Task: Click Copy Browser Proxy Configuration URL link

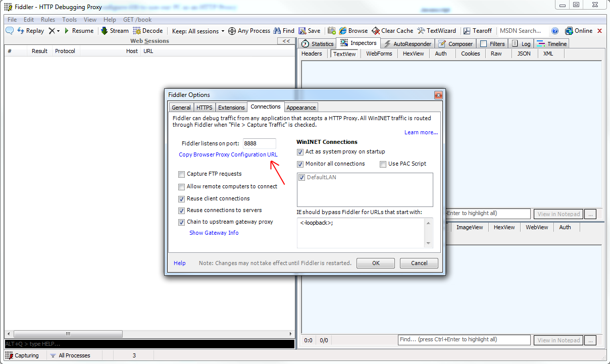Action: tap(228, 154)
